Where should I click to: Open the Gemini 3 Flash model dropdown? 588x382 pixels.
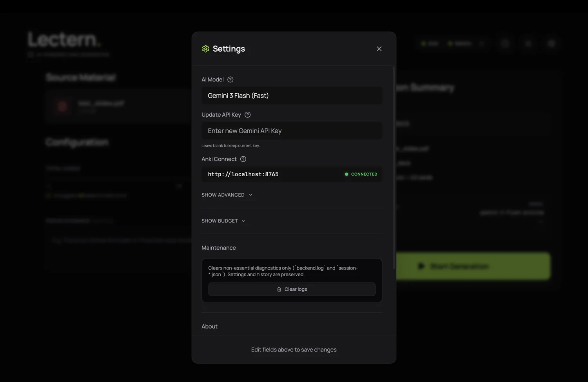(291, 96)
